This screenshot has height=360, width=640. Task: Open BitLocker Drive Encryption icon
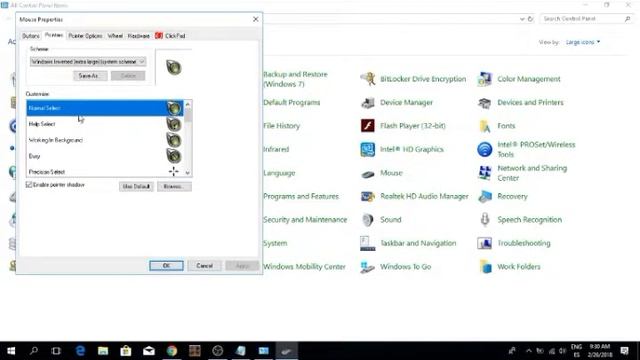pyautogui.click(x=368, y=79)
